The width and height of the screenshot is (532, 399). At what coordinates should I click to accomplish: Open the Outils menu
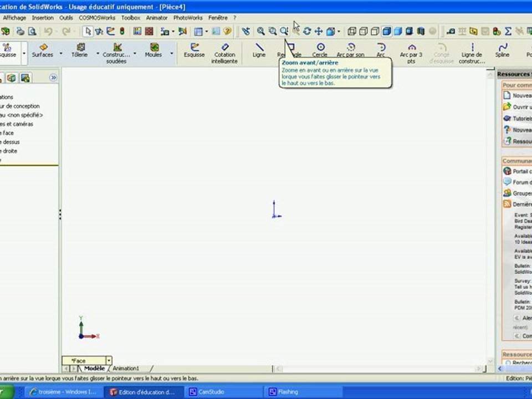(x=66, y=18)
